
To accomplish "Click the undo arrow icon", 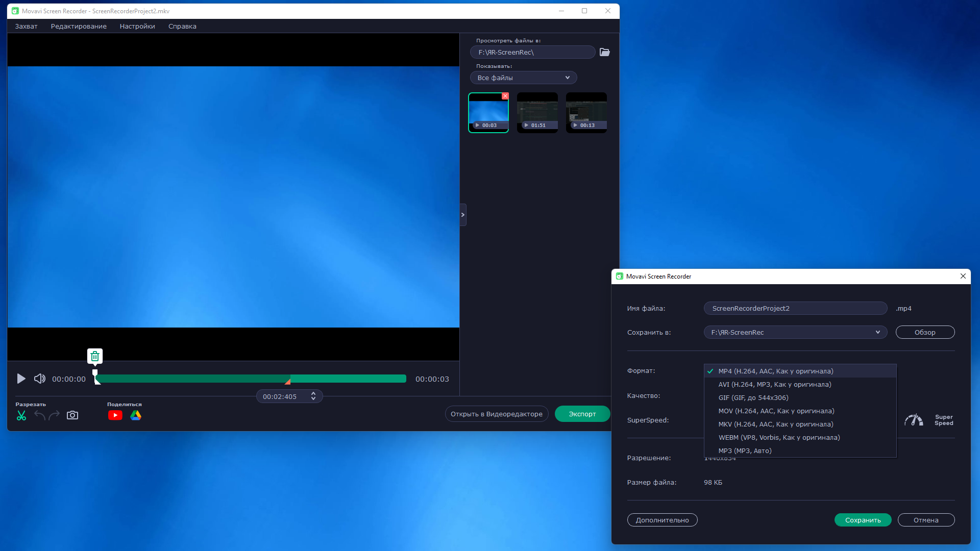I will click(39, 415).
